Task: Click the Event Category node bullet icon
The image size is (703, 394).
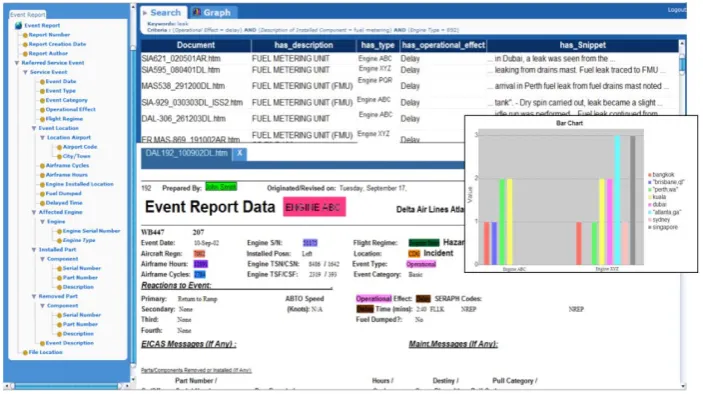Action: coord(42,100)
